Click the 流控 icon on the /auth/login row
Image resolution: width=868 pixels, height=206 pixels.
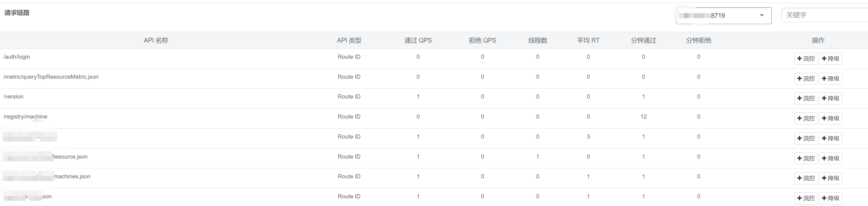coord(806,58)
